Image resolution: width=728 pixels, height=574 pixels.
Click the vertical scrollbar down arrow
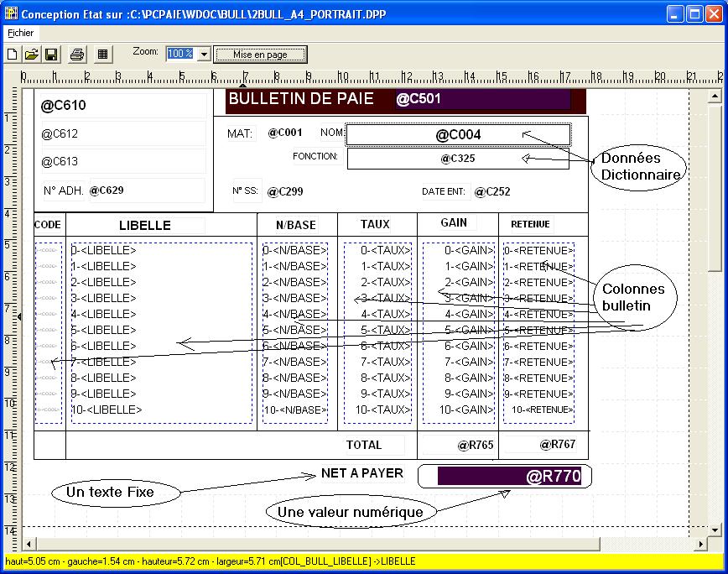point(715,530)
